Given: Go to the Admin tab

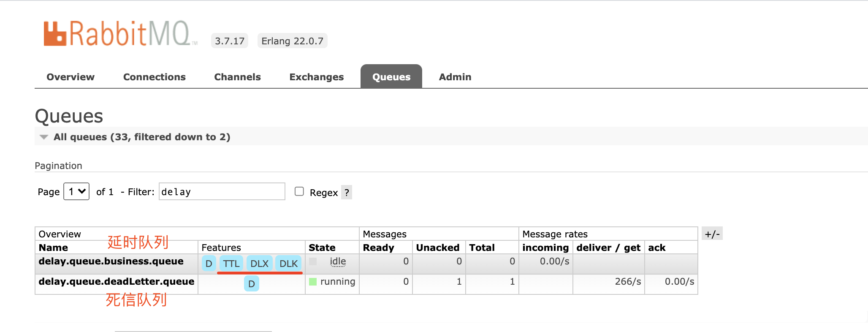Looking at the screenshot, I should (x=455, y=77).
